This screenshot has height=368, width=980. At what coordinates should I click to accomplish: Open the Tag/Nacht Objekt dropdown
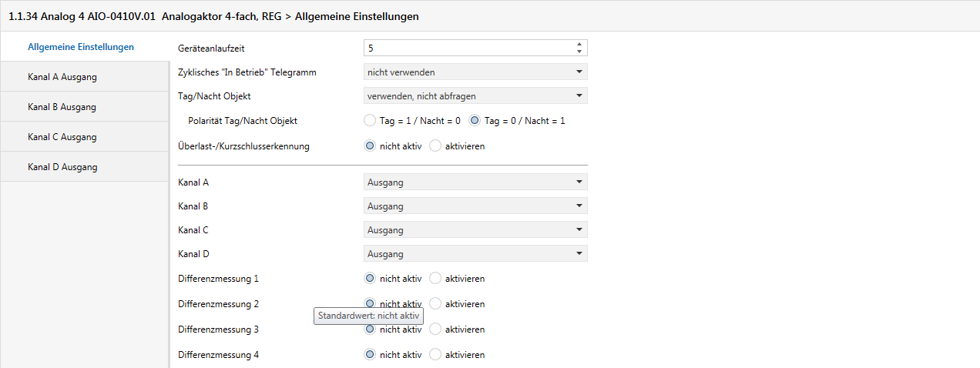pos(475,96)
